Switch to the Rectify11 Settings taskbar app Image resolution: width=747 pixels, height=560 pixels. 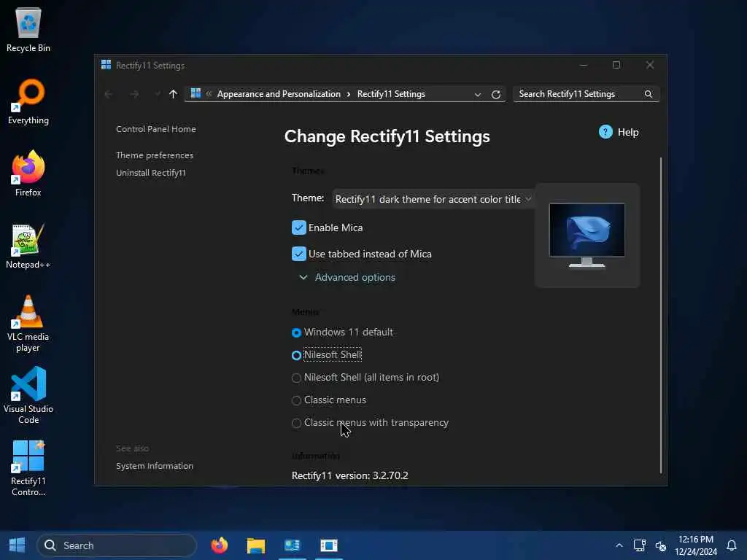click(x=329, y=545)
